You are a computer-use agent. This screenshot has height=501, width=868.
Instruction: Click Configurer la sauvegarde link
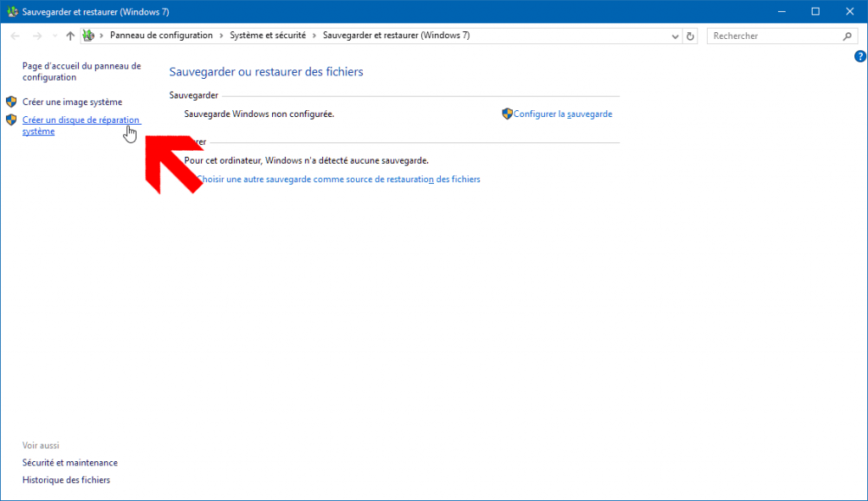[563, 114]
